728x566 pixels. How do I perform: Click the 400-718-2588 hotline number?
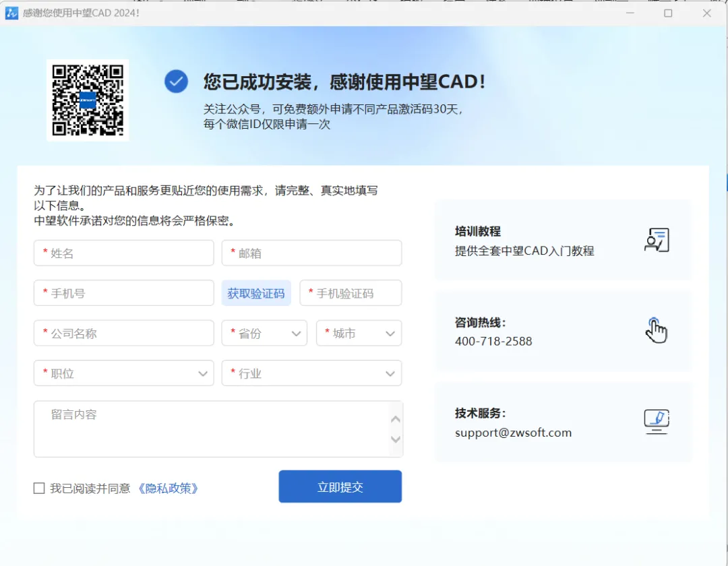pyautogui.click(x=493, y=341)
